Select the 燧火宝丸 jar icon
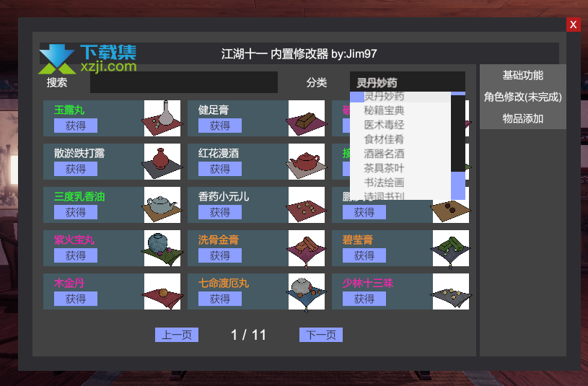Viewport: 588px width, 386px height. 162,248
